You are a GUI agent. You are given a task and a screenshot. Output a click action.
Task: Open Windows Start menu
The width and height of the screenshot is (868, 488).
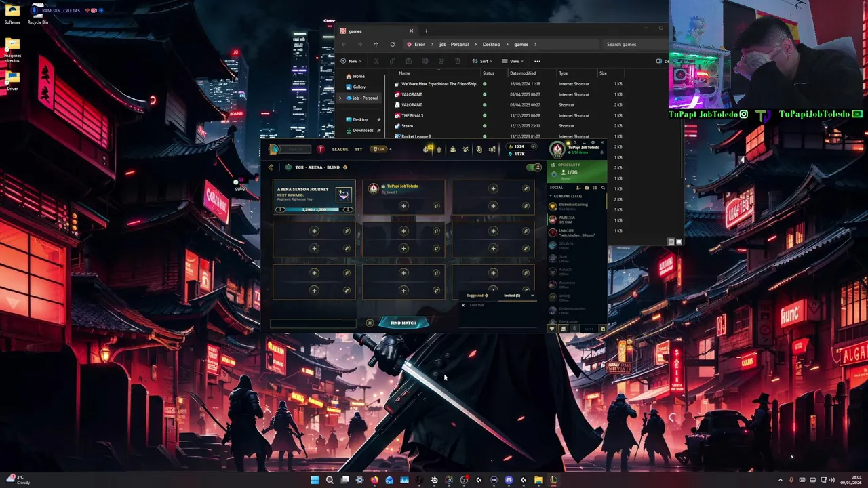[315, 480]
